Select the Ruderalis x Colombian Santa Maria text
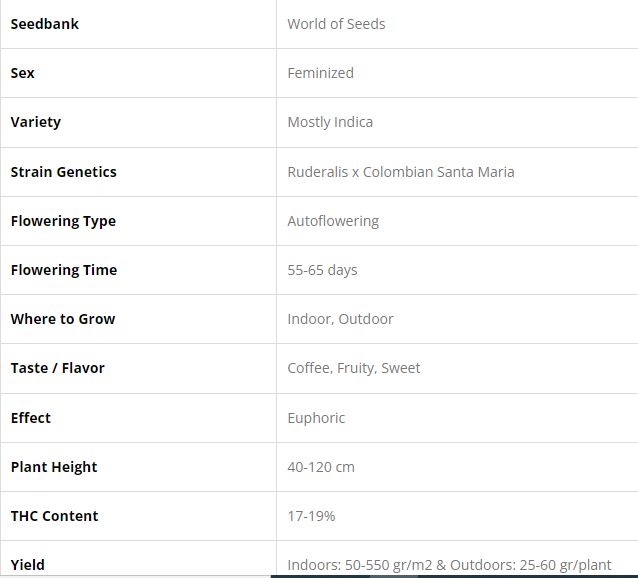This screenshot has height=578, width=638. click(x=400, y=172)
